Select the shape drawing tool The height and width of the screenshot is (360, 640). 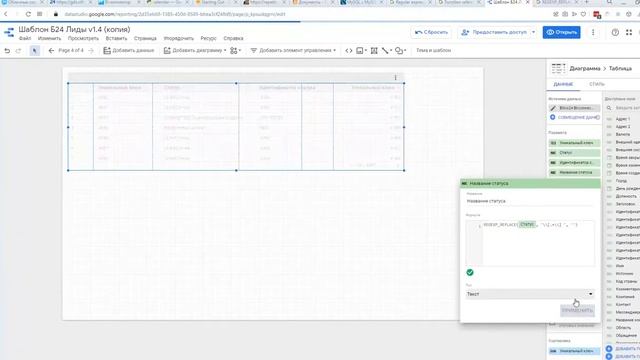400,51
